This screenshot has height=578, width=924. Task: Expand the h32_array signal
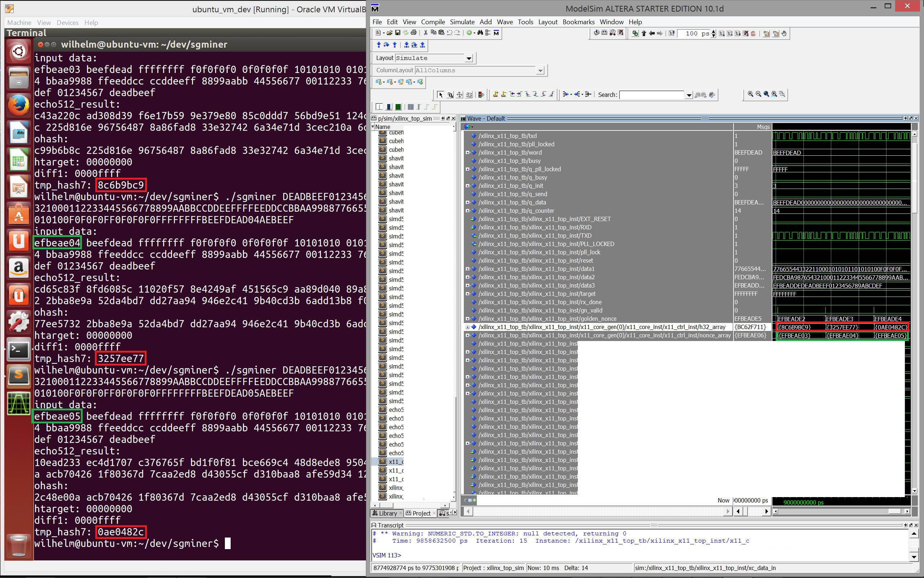coord(467,327)
